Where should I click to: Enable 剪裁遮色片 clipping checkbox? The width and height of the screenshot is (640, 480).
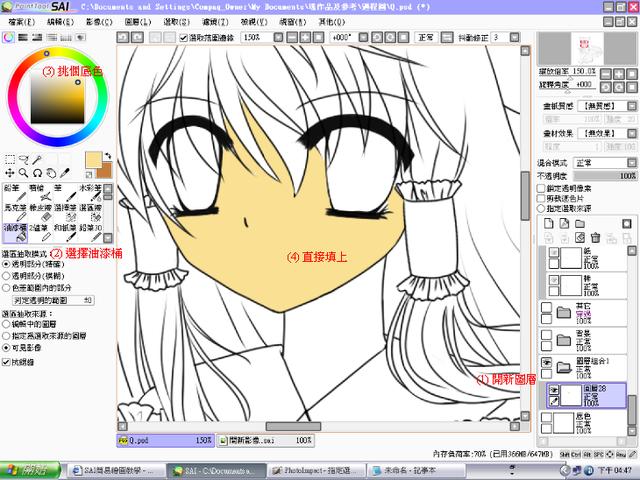click(x=541, y=198)
